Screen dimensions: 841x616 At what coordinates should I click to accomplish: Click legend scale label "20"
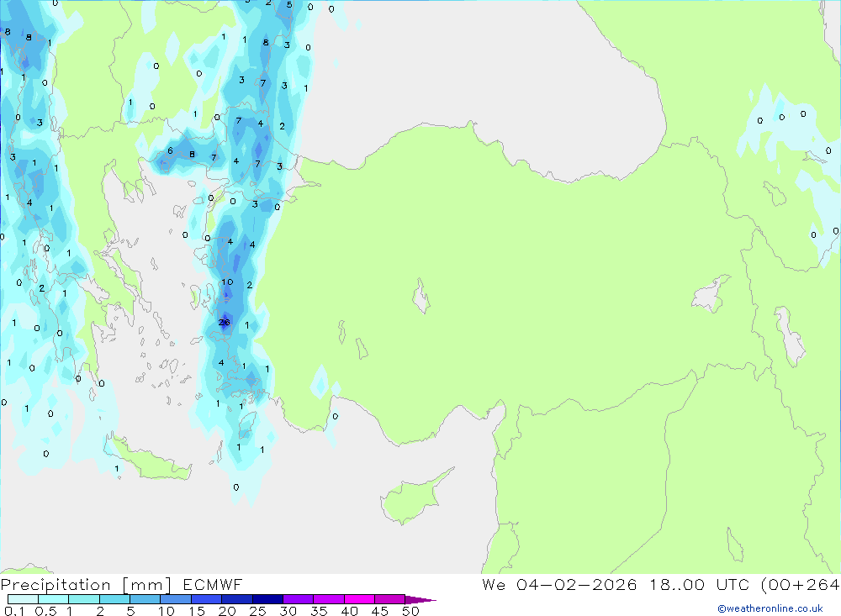point(227,611)
